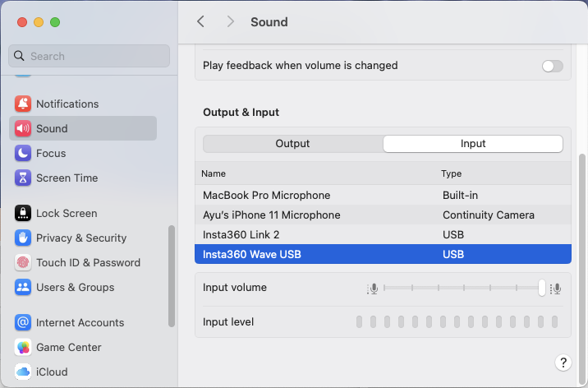The image size is (588, 388).
Task: Go back using the back chevron
Action: click(201, 21)
